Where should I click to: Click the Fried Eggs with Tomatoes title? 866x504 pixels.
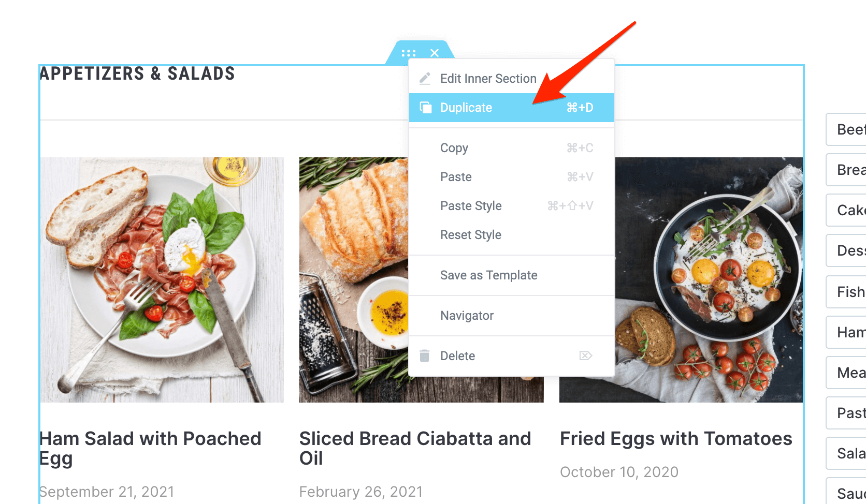(676, 439)
